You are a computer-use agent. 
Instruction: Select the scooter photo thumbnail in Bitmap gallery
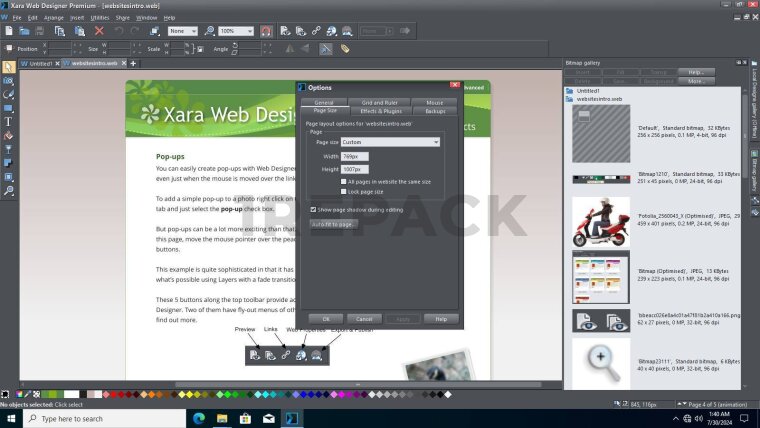tap(601, 221)
